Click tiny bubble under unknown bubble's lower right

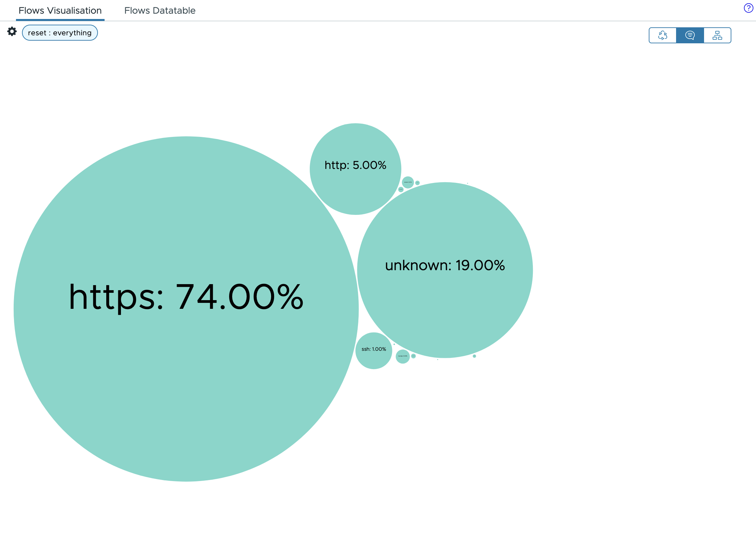(x=474, y=356)
